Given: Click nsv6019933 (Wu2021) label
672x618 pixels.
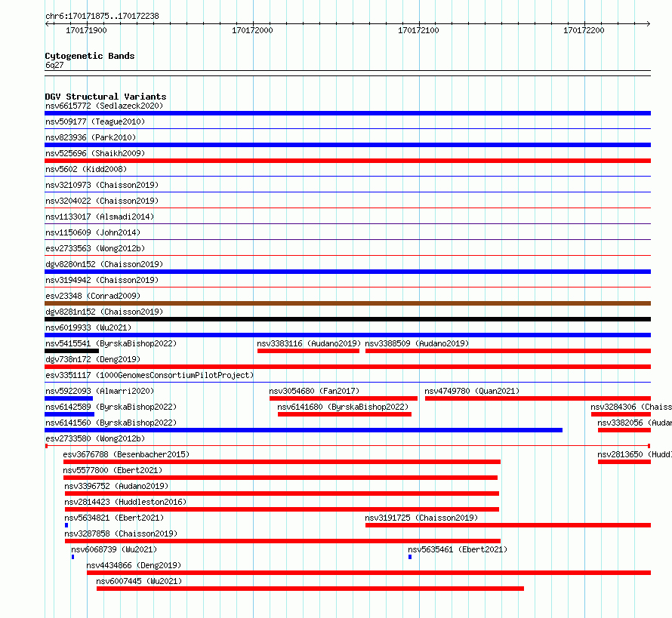Looking at the screenshot, I should pyautogui.click(x=88, y=327).
